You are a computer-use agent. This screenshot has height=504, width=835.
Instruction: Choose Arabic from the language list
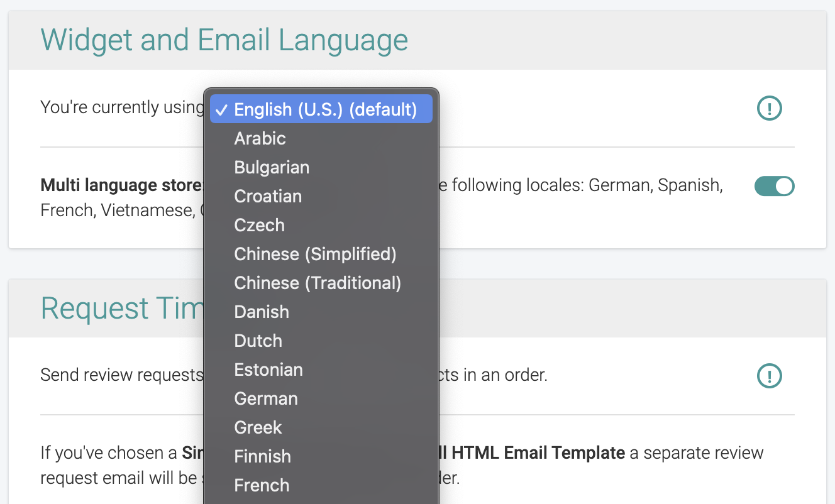[x=260, y=138]
